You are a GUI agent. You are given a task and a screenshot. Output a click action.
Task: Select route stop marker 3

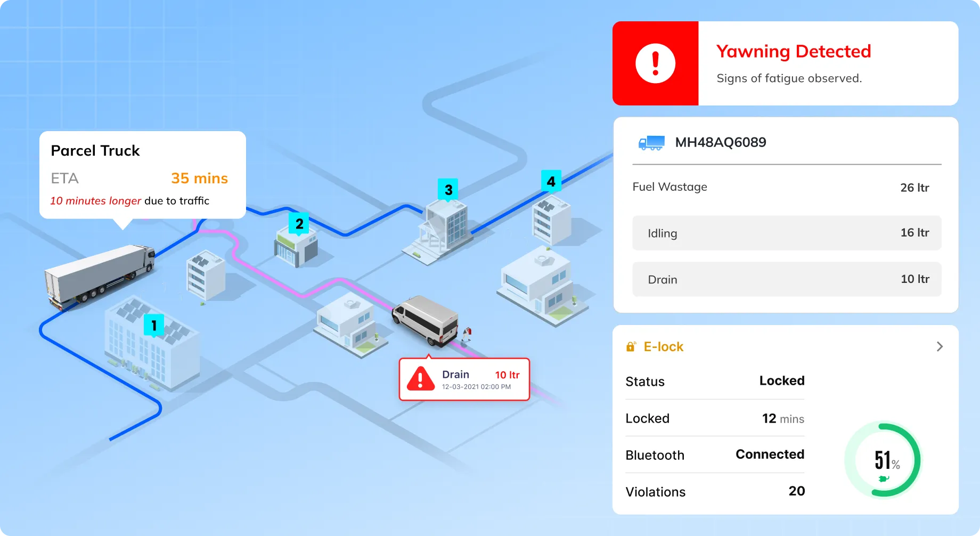click(x=448, y=190)
